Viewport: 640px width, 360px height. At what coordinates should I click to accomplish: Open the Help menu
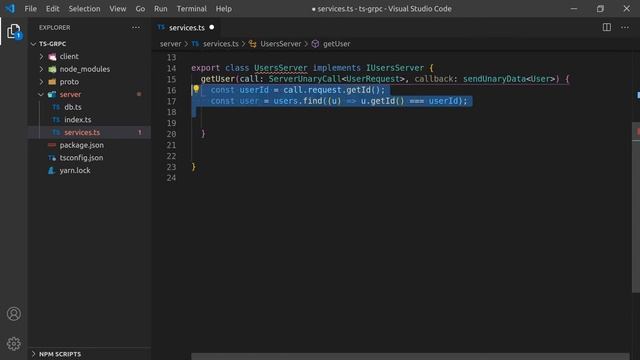(223, 9)
